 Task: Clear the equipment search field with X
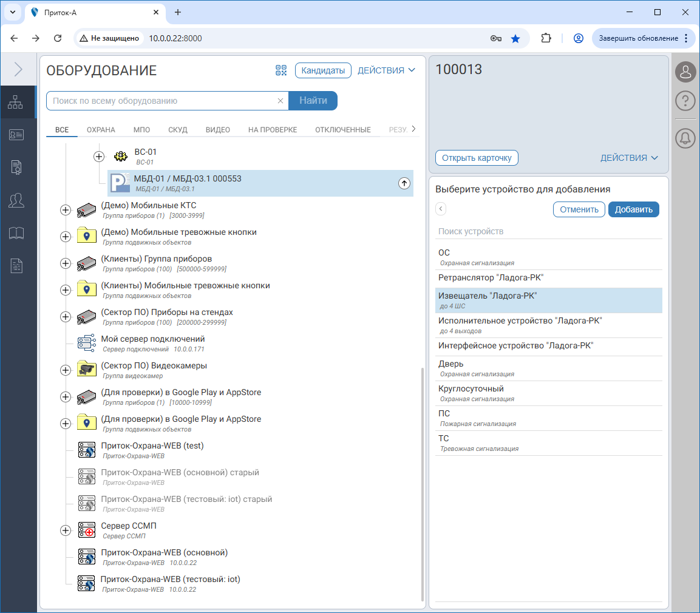pos(280,101)
